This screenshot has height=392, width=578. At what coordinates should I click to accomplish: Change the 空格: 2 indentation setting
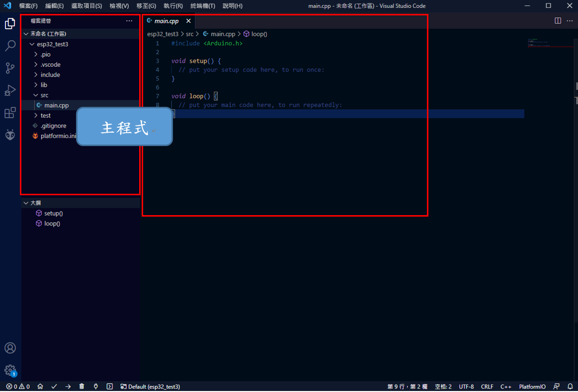point(443,387)
